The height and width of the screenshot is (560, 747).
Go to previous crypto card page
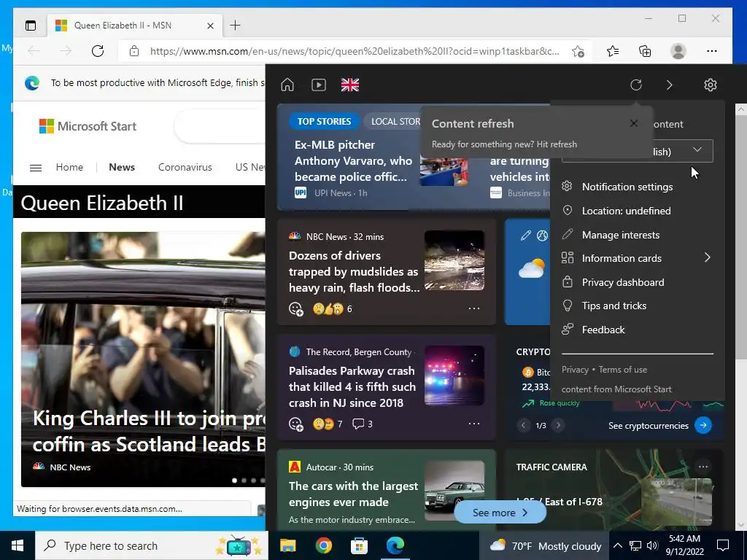coord(523,425)
